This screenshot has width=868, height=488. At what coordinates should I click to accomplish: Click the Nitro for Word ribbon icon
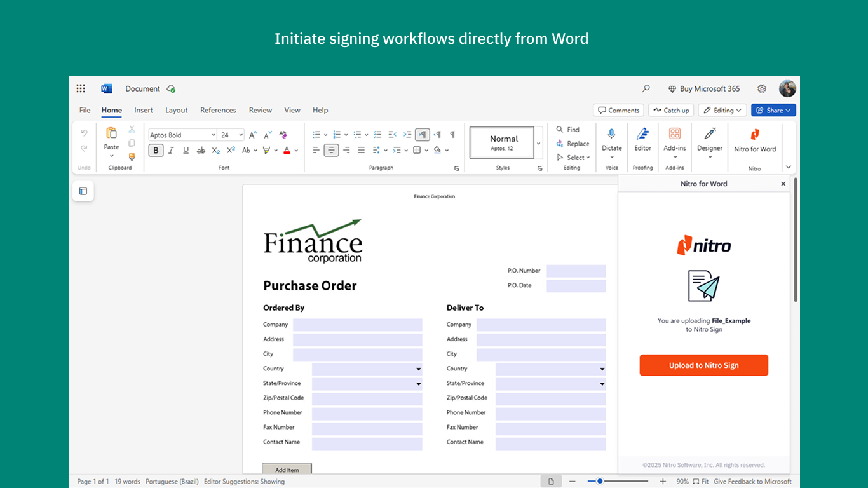point(755,134)
